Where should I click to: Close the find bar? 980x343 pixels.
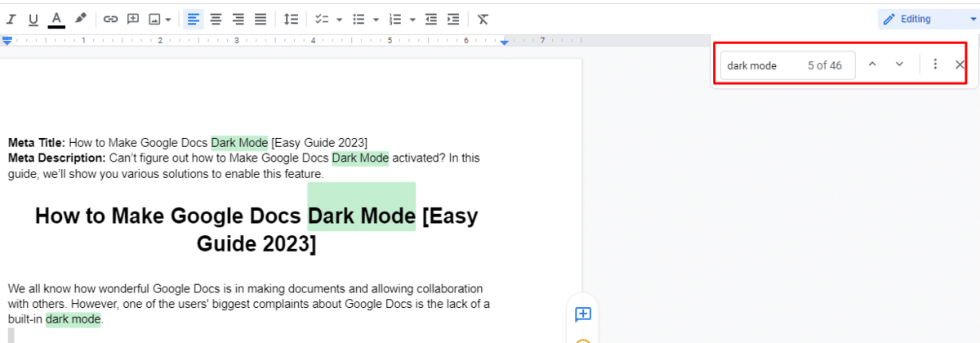pos(960,65)
